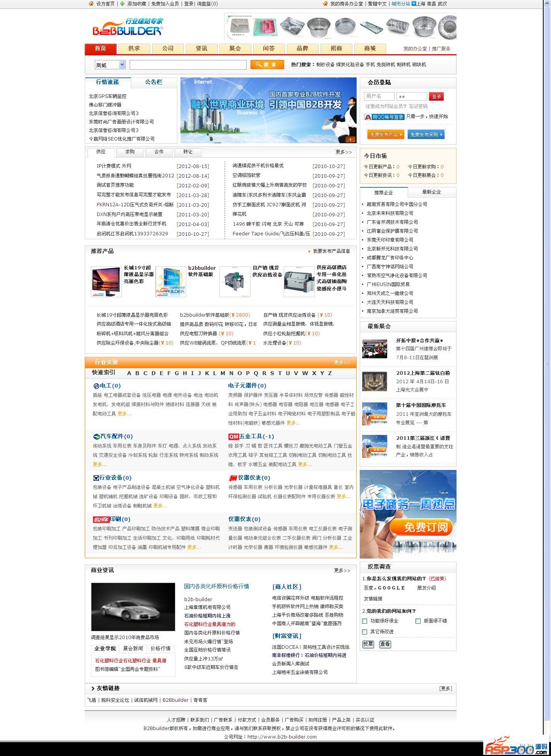The width and height of the screenshot is (551, 756).
Task: Open the sports car news image
Action: [133, 607]
